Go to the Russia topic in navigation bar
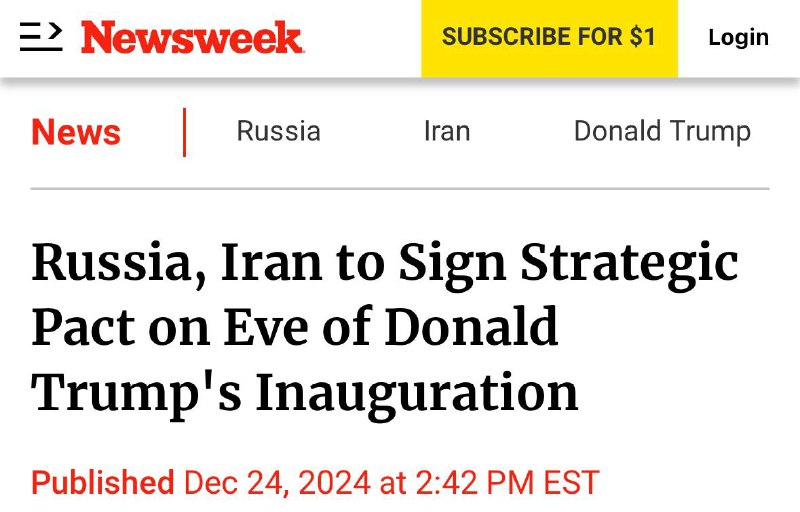 pos(278,131)
